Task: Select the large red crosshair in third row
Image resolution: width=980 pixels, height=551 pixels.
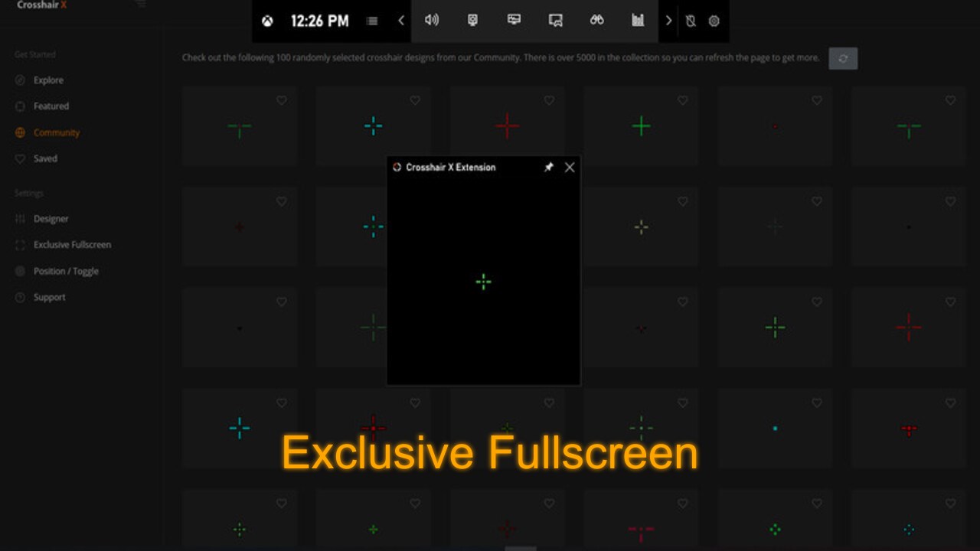Action: (909, 328)
